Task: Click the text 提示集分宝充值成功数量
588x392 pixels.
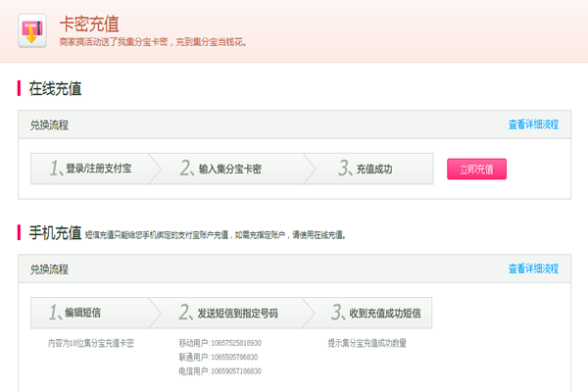Action: pos(367,343)
